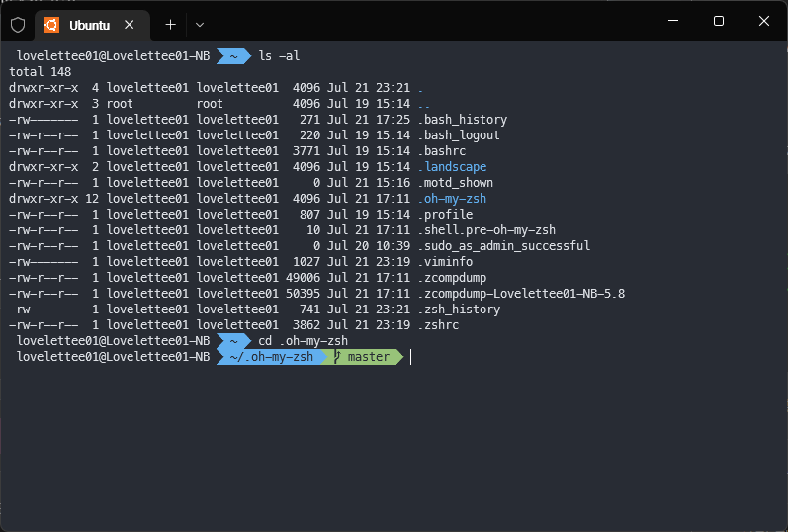Select the .bash_history file name
The image size is (788, 532).
tap(463, 120)
